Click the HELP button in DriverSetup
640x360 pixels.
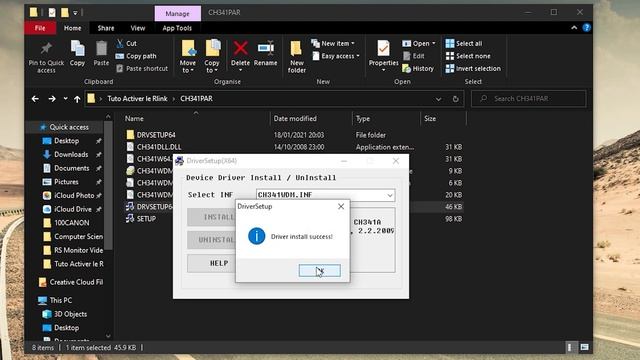[211, 263]
